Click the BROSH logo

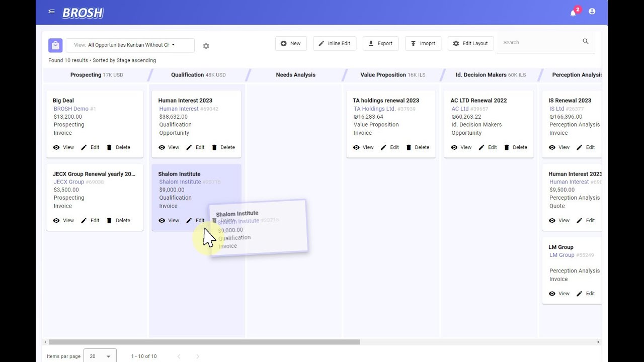(x=83, y=13)
